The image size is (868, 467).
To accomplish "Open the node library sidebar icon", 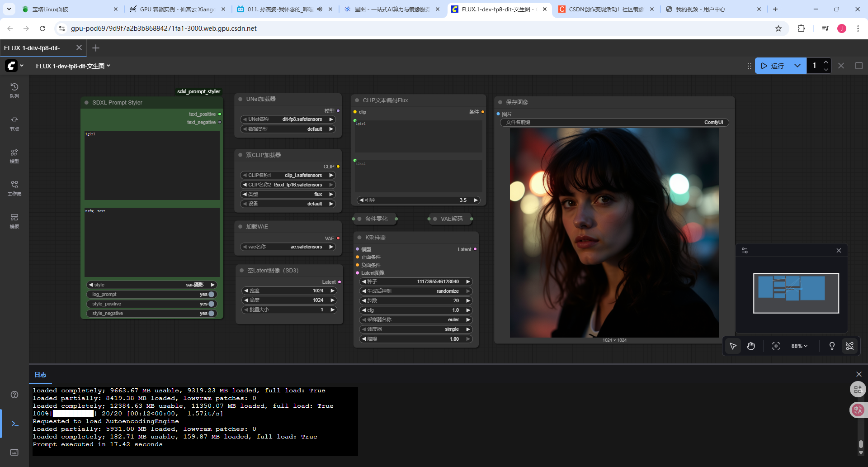I will tap(14, 123).
